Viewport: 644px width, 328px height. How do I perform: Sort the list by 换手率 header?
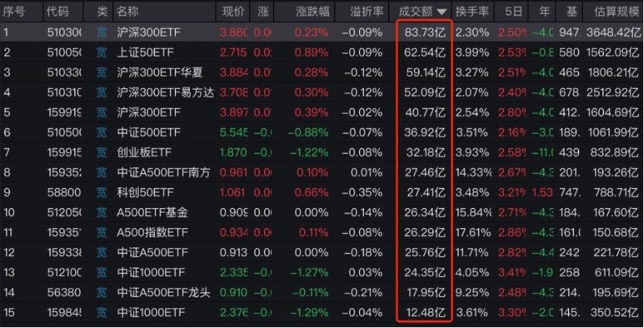click(472, 12)
